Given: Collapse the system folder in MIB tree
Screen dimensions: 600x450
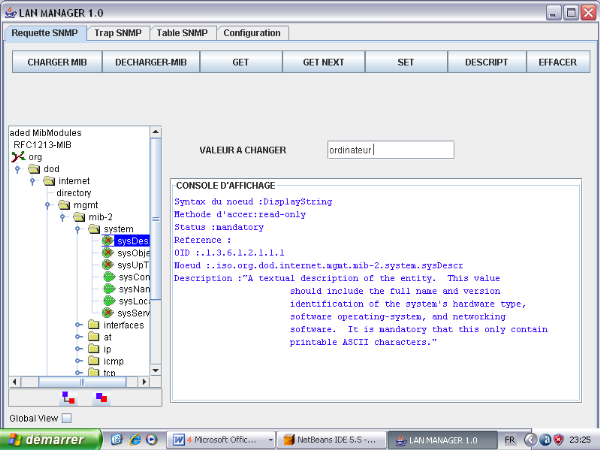Looking at the screenshot, I should coord(79,229).
